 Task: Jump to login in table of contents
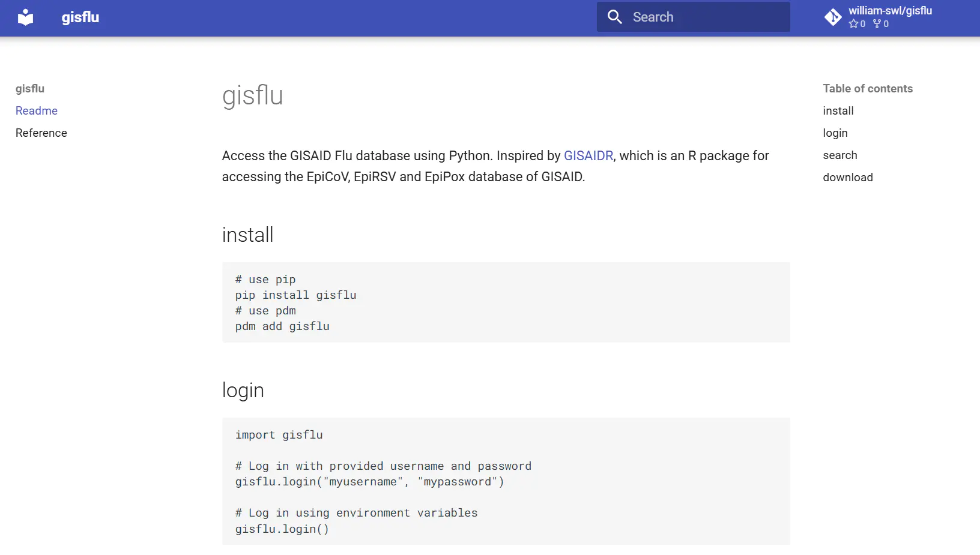(835, 133)
